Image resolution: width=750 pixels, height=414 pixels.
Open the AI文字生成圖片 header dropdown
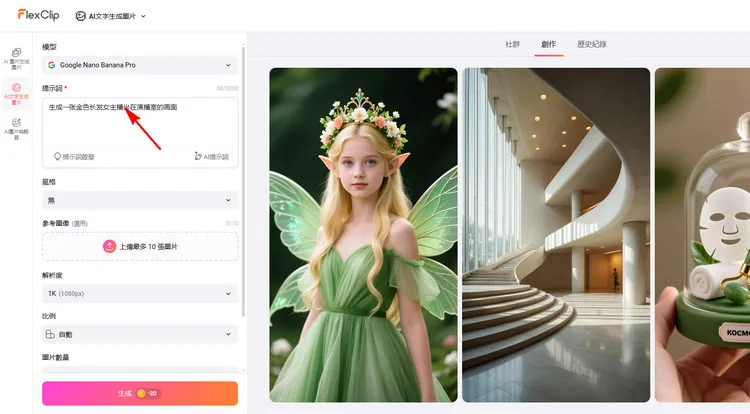110,16
